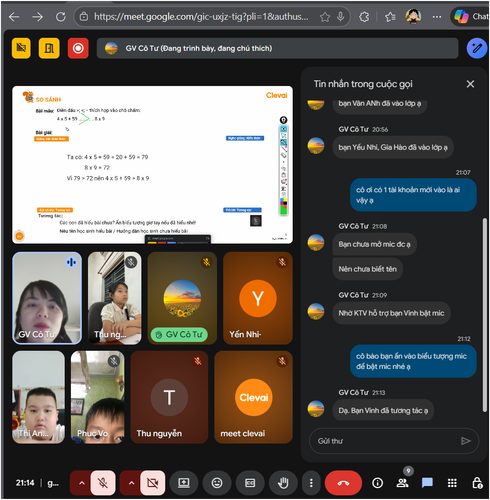490x500 pixels.
Task: Go back to the previous page
Action: [14, 16]
